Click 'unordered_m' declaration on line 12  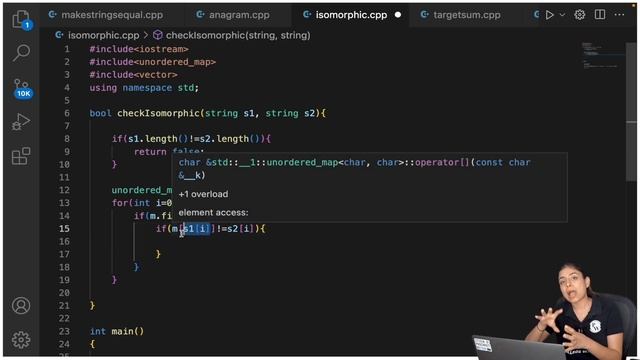coord(142,190)
